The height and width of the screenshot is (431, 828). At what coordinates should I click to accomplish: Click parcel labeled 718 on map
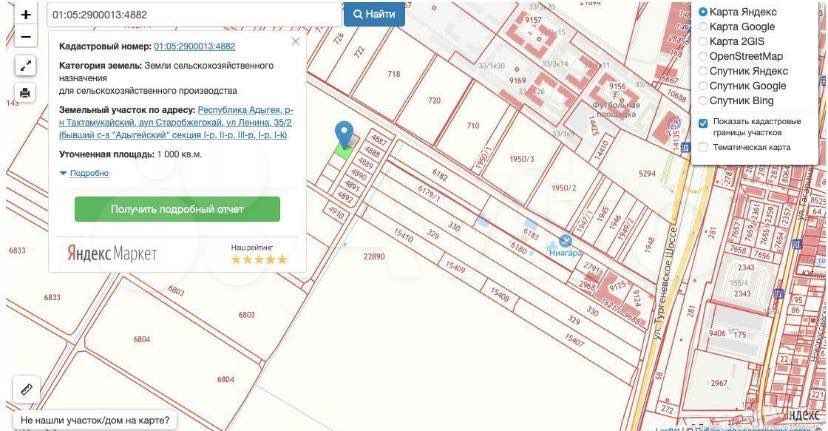pos(393,74)
